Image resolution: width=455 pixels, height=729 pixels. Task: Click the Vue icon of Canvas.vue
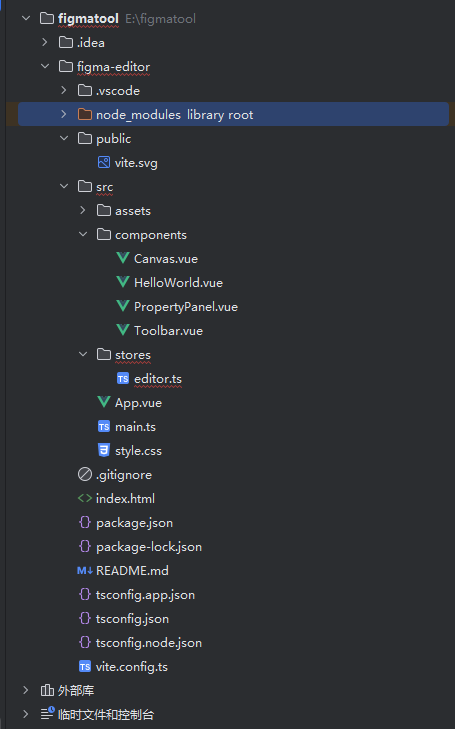(123, 258)
